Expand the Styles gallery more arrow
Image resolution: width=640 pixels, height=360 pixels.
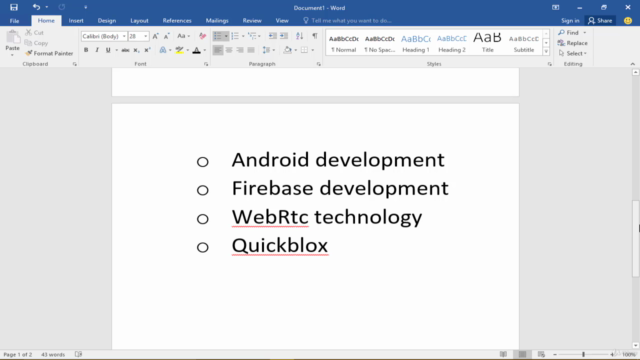click(546, 51)
